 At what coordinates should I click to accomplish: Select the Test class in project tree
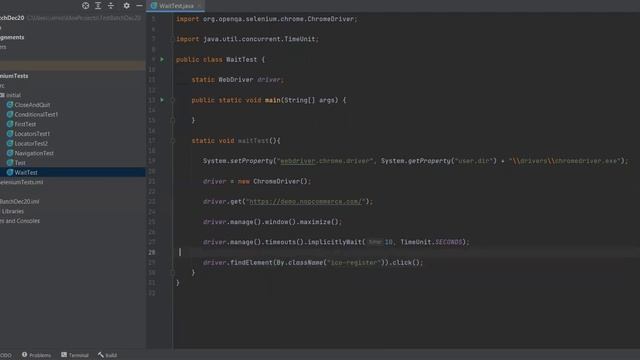coord(20,163)
